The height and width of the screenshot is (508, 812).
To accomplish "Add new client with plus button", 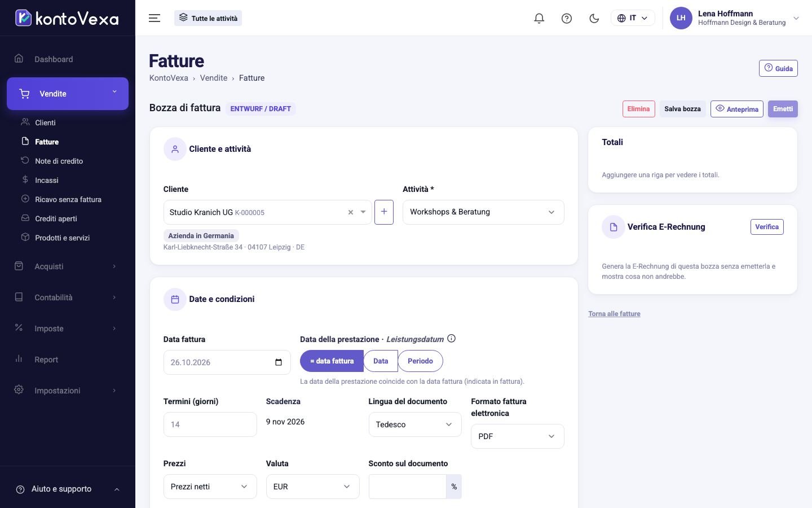I will tap(384, 212).
